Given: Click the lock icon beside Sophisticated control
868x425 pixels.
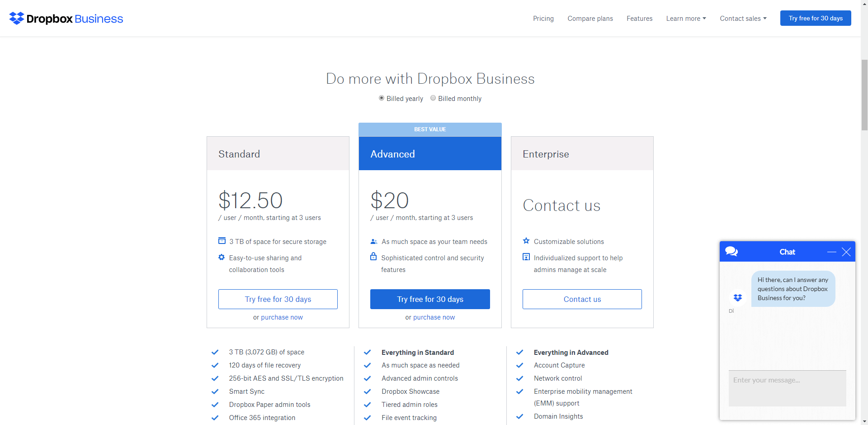Looking at the screenshot, I should coord(373,257).
